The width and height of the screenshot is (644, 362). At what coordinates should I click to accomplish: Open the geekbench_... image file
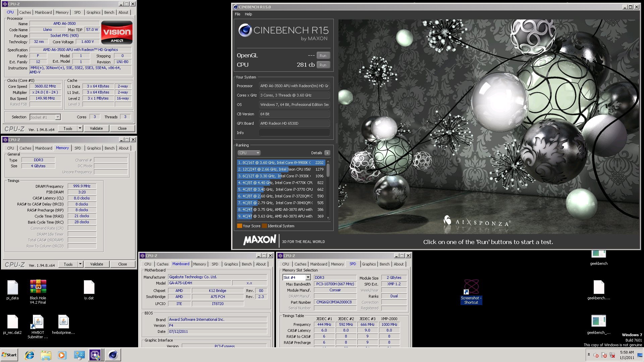coord(599,324)
